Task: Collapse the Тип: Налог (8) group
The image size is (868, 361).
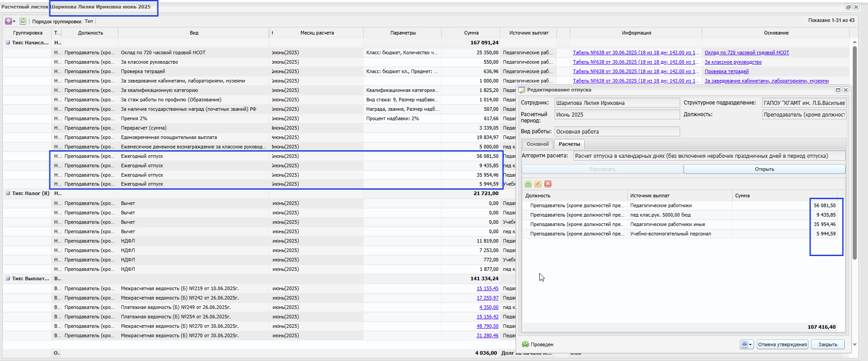Action: point(8,193)
